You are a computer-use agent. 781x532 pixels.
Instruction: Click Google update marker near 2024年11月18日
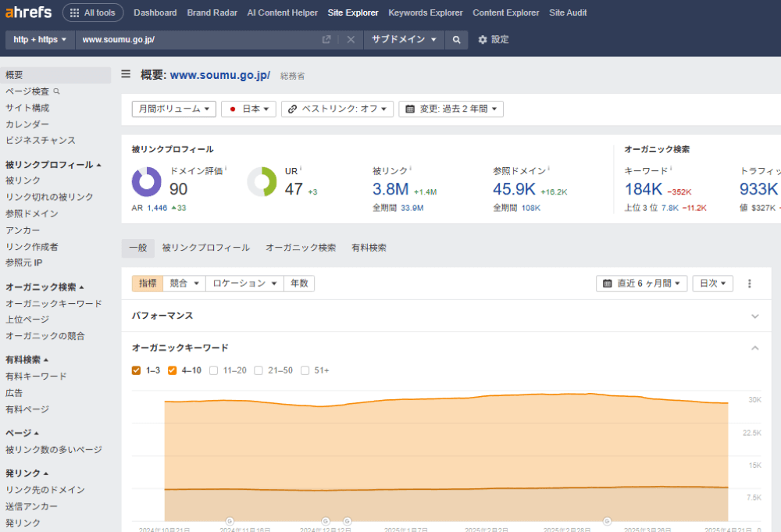pos(230,521)
